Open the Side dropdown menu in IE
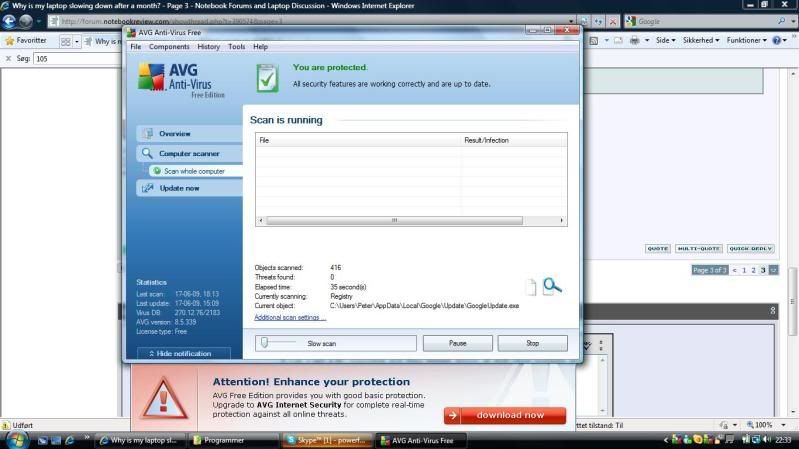Viewport: 799px width, 449px height. click(x=665, y=40)
